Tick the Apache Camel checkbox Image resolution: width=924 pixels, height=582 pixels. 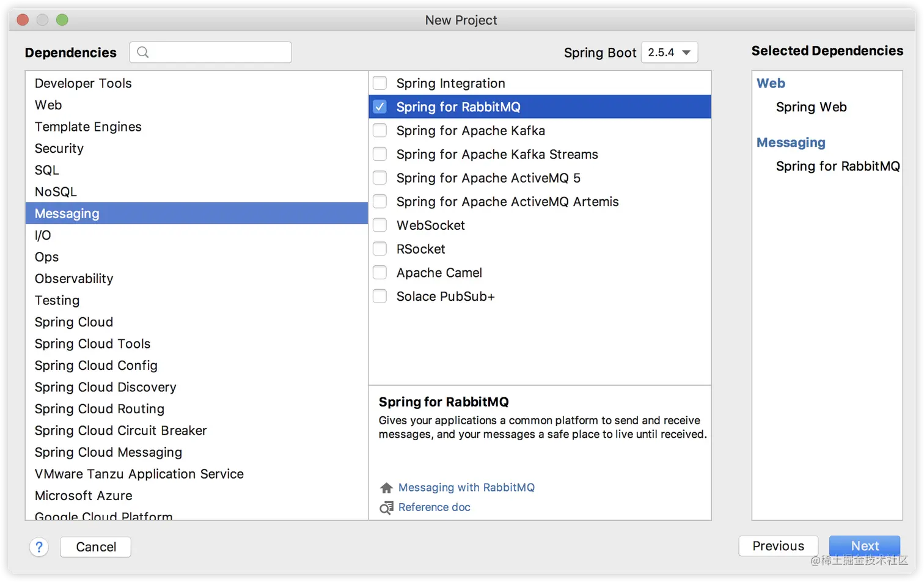coord(380,273)
